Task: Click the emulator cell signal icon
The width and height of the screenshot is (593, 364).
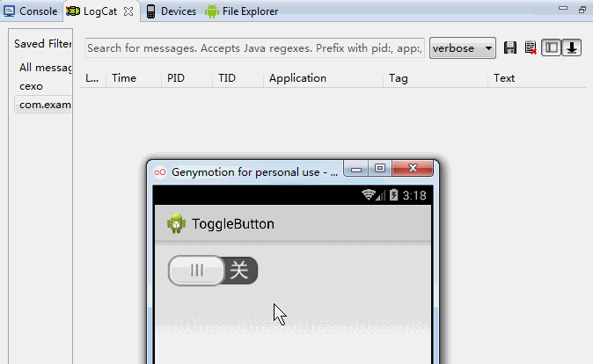Action: (x=381, y=195)
